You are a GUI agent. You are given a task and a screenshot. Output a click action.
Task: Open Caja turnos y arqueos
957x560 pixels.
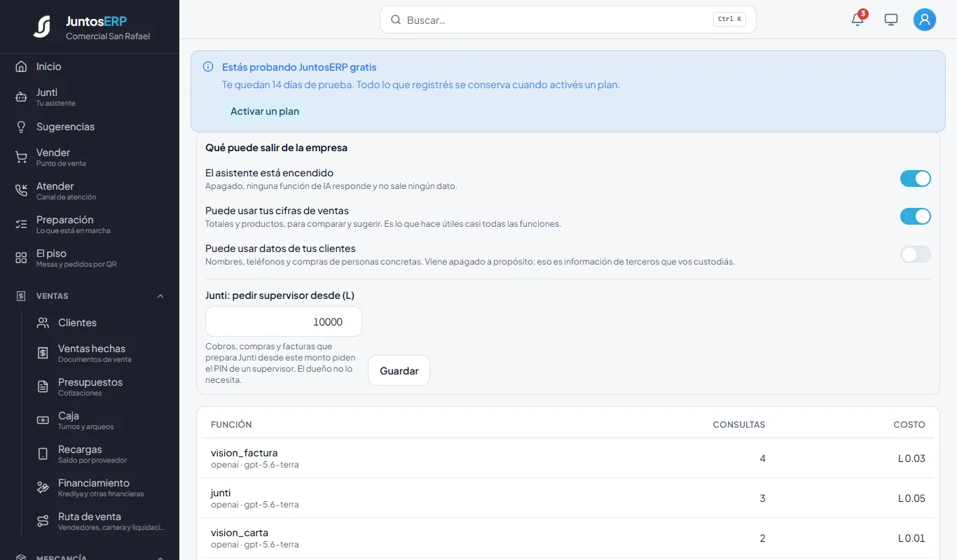101,421
